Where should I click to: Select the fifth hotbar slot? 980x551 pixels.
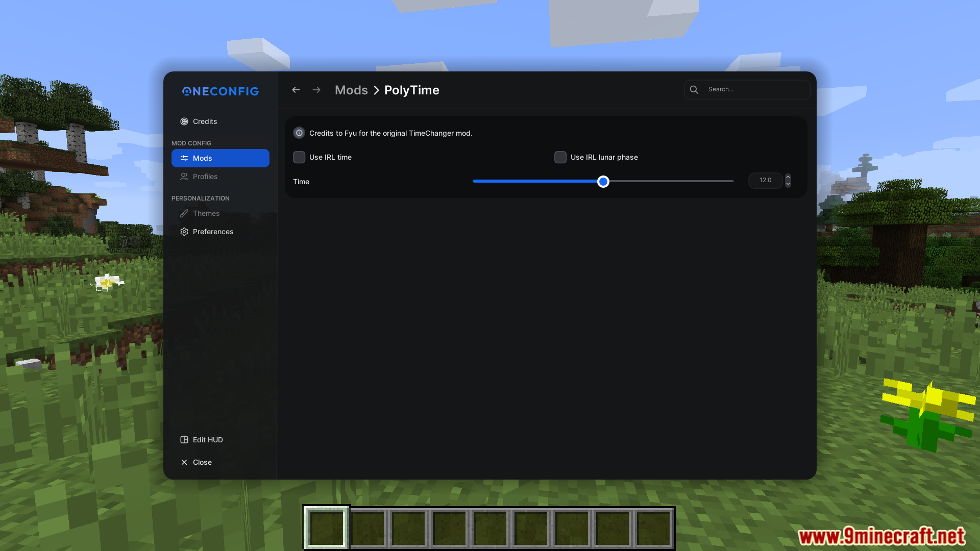point(490,529)
